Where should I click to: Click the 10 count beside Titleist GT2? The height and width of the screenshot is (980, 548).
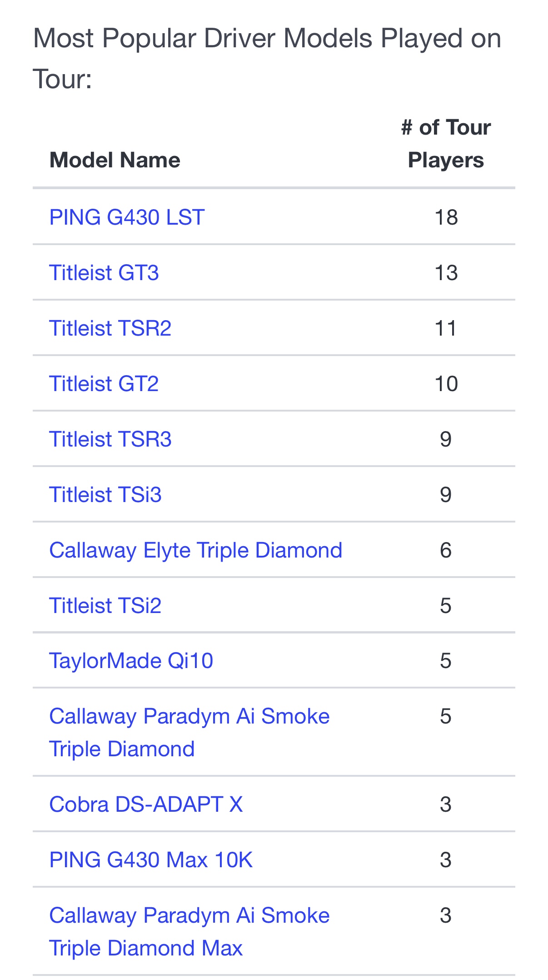coord(446,384)
